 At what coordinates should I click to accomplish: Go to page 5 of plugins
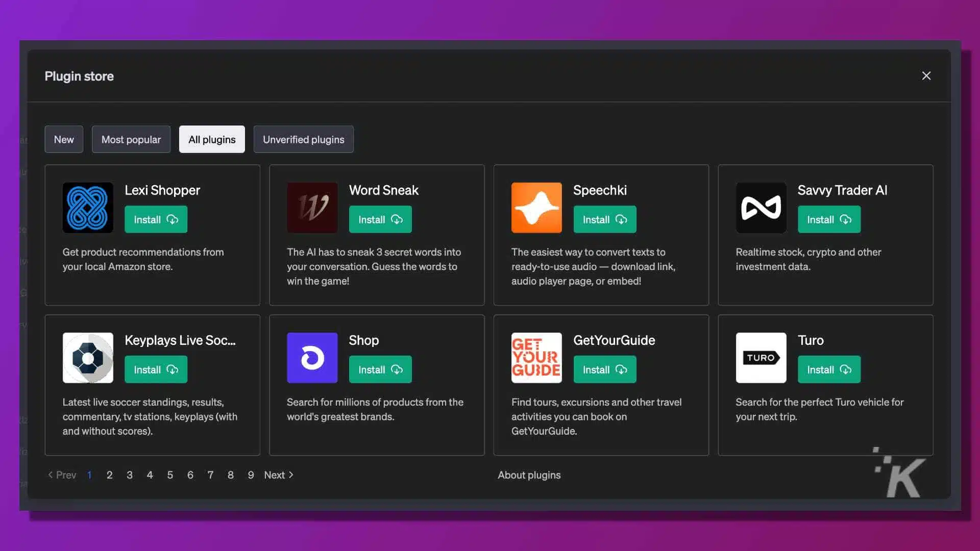pos(170,474)
